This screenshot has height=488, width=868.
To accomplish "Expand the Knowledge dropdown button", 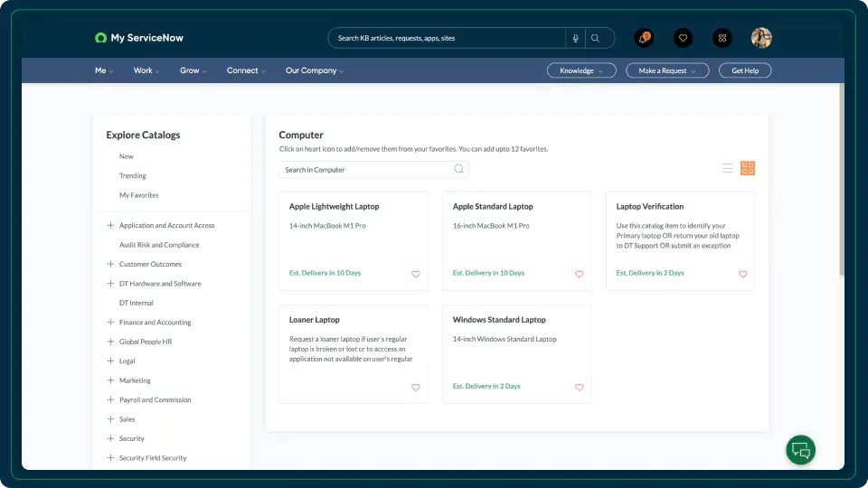I will 581,70.
